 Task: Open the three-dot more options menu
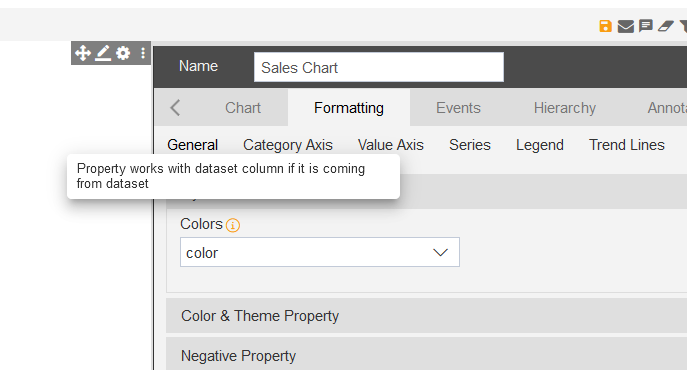click(143, 53)
